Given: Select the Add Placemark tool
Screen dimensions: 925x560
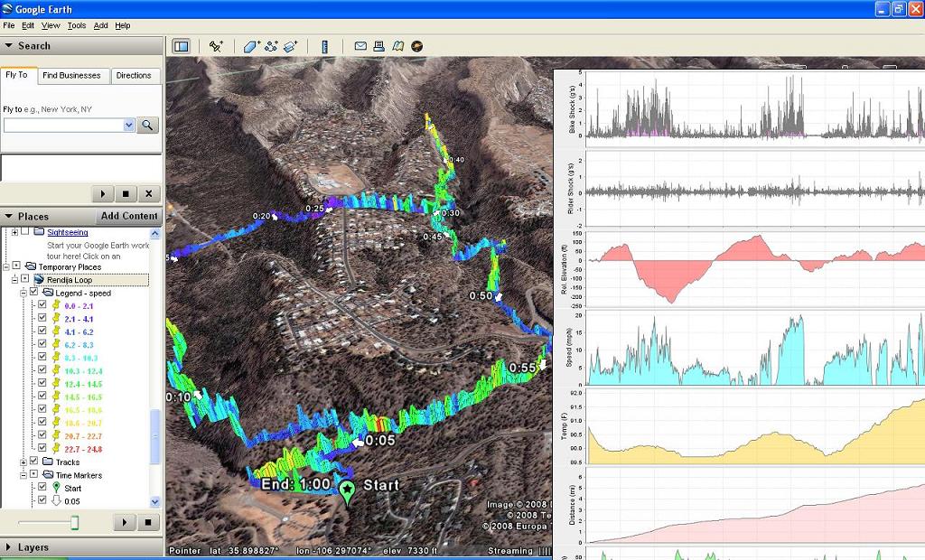Looking at the screenshot, I should coord(217,46).
